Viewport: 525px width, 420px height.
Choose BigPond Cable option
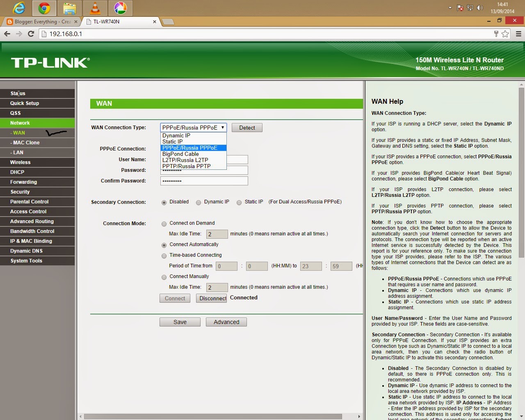pos(194,154)
